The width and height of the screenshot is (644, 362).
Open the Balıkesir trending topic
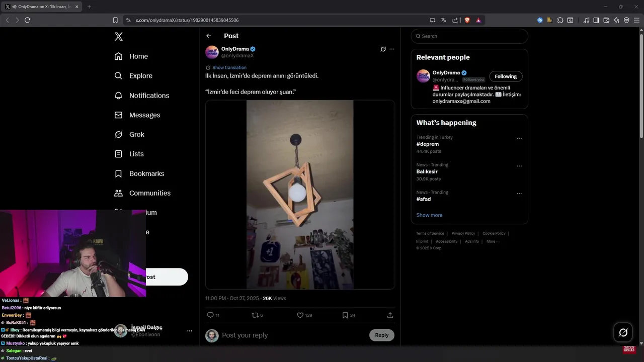[428, 171]
